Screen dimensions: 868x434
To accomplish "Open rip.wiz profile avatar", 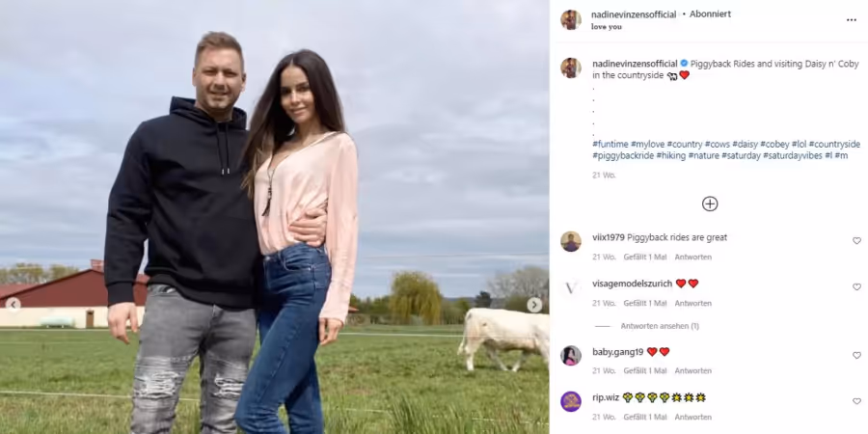I will point(571,401).
